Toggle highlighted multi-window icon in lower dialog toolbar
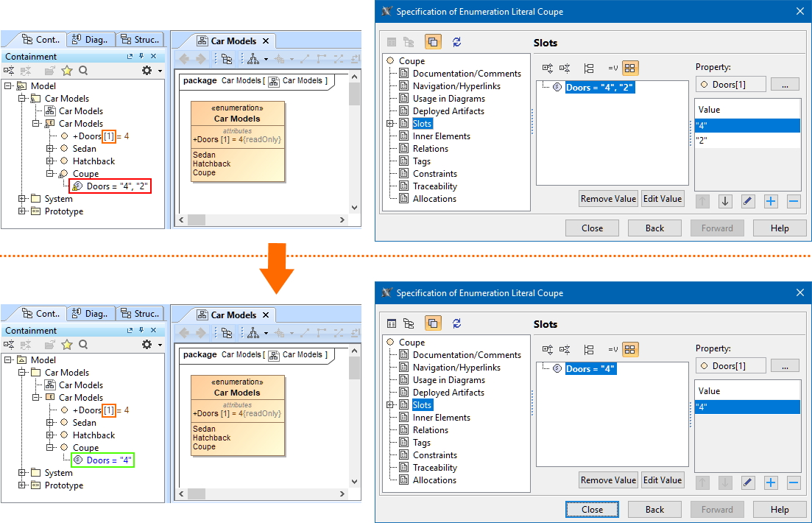The height and width of the screenshot is (523, 812). tap(433, 323)
